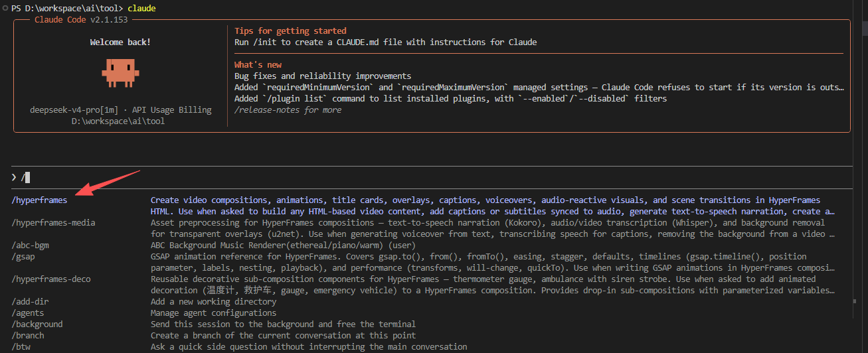Click 'Ask a quick side question' description
Screen dimensions: 868x353
309,346
